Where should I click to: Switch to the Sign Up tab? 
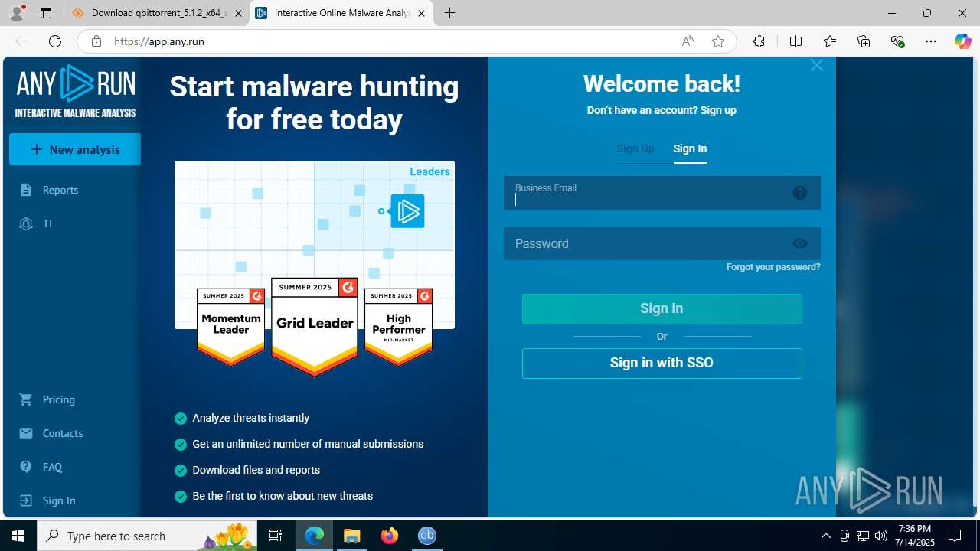tap(635, 148)
